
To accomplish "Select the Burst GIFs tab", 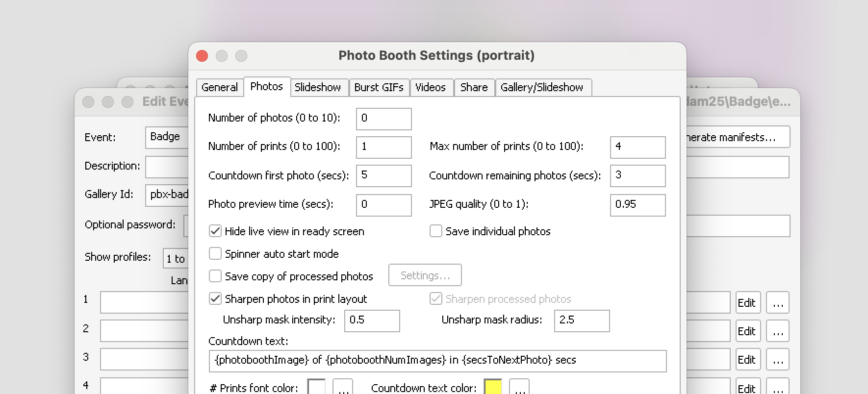I will pos(379,87).
